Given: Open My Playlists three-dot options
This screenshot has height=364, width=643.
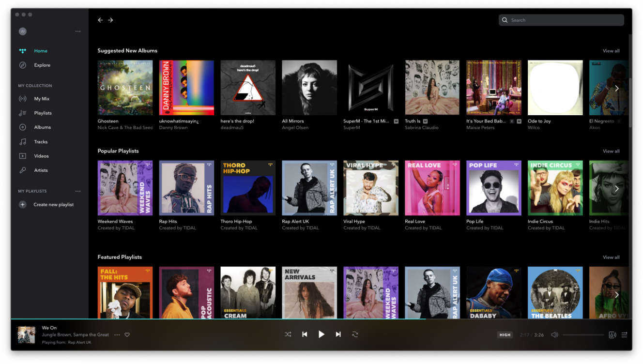Looking at the screenshot, I should coord(78,191).
